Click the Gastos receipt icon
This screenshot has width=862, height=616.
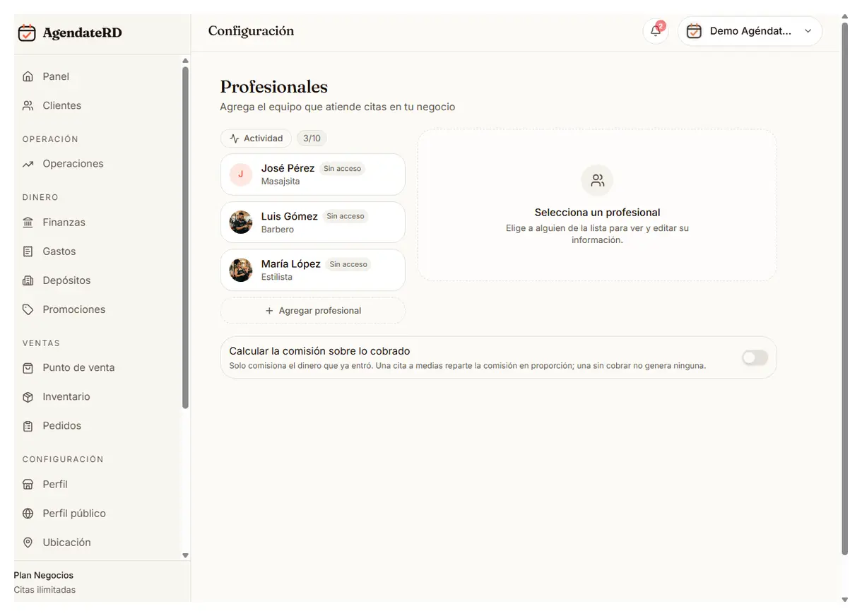pyautogui.click(x=28, y=251)
